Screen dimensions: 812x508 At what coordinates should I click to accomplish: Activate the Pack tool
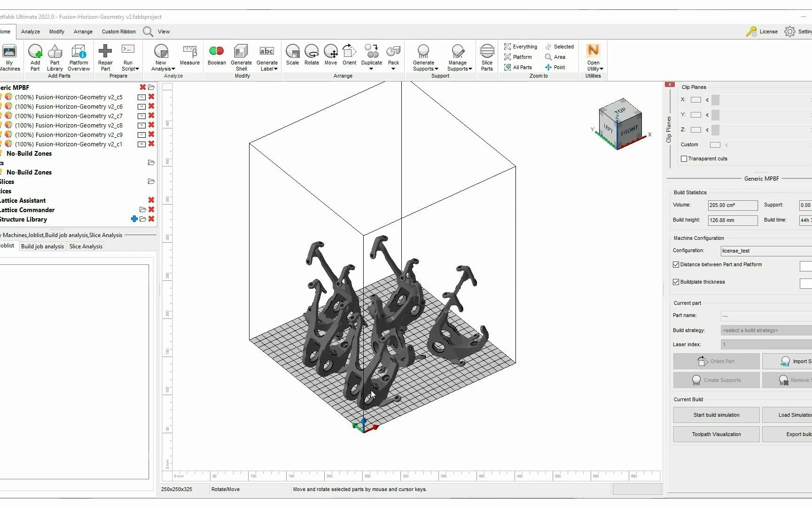pos(393,56)
